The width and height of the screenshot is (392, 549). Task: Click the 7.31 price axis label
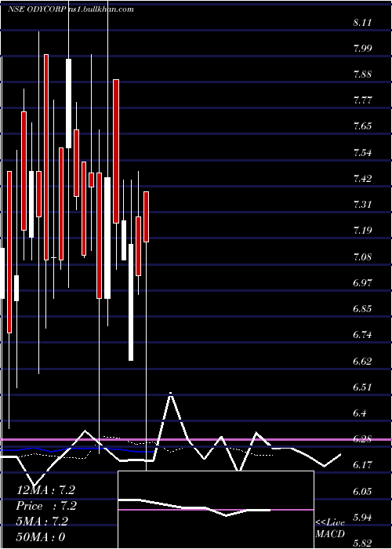click(362, 205)
